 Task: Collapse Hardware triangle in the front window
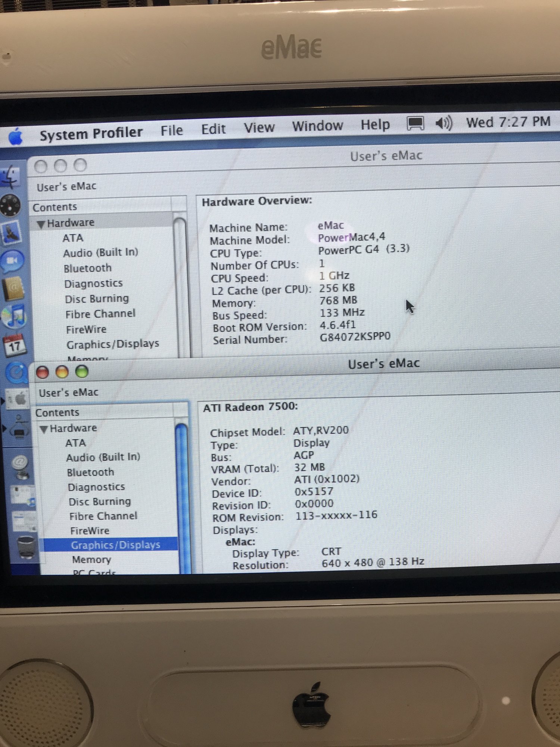44,429
